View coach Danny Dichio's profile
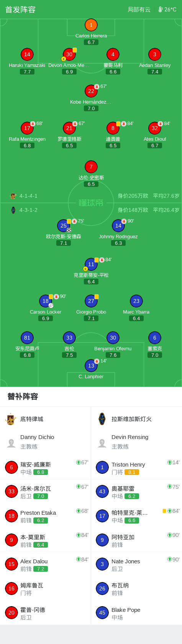This screenshot has height=644, width=182. tap(46, 442)
